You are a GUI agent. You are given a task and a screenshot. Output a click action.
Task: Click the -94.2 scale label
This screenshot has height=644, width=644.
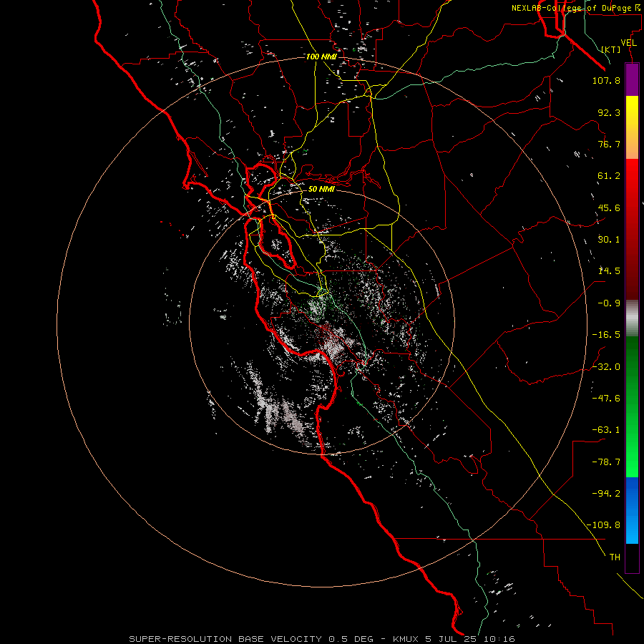click(x=606, y=494)
